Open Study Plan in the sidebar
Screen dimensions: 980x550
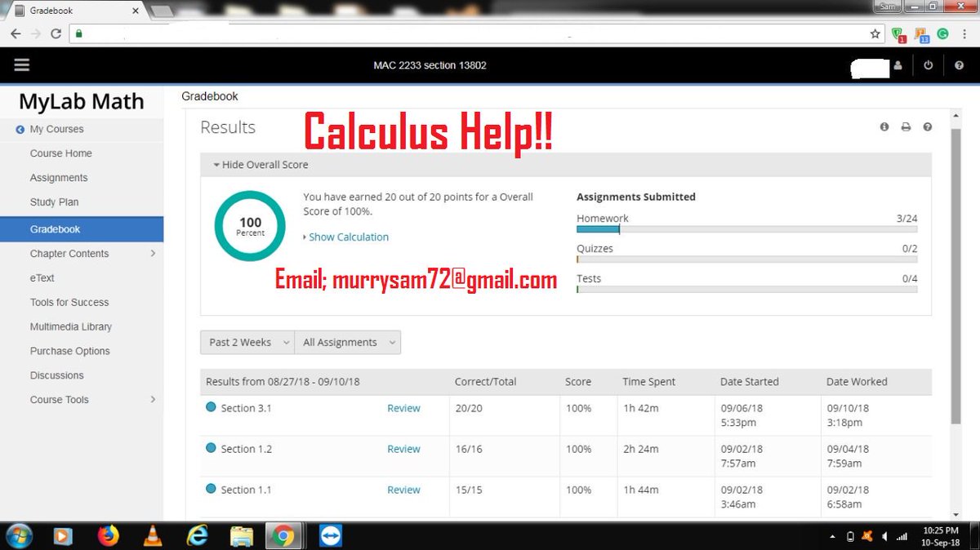54,202
